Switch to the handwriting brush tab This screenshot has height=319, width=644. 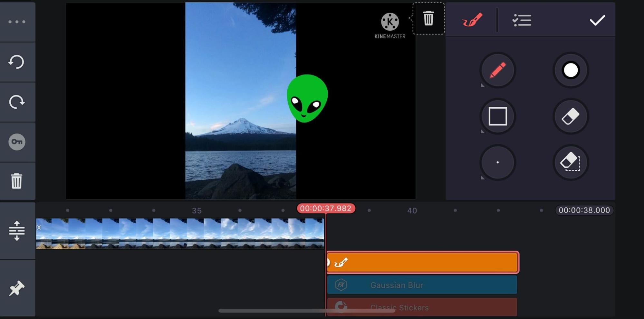click(472, 20)
